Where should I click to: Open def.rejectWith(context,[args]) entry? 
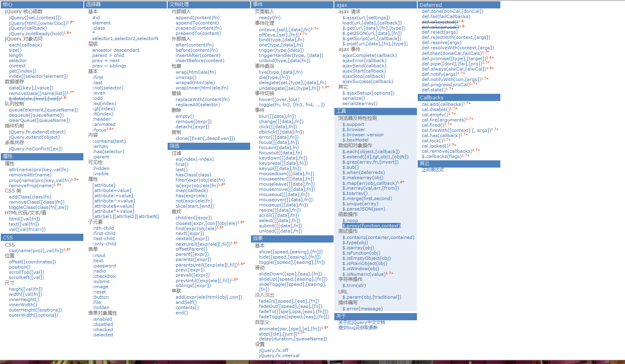click(456, 37)
